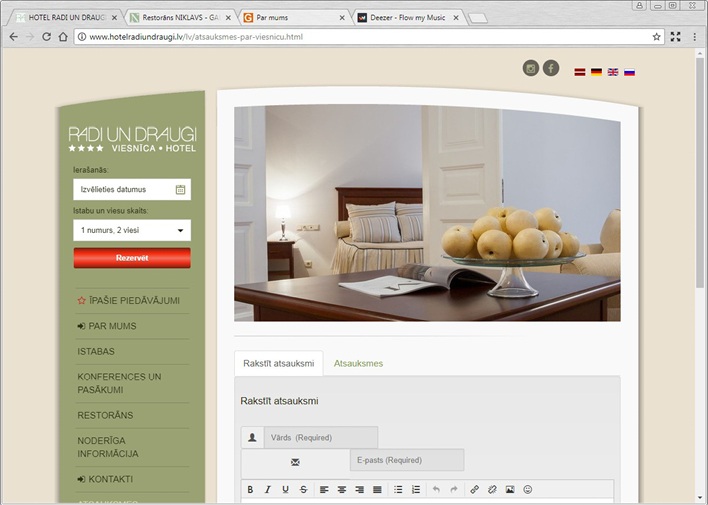Go to the browser home page
This screenshot has height=505, width=708.
[x=63, y=37]
